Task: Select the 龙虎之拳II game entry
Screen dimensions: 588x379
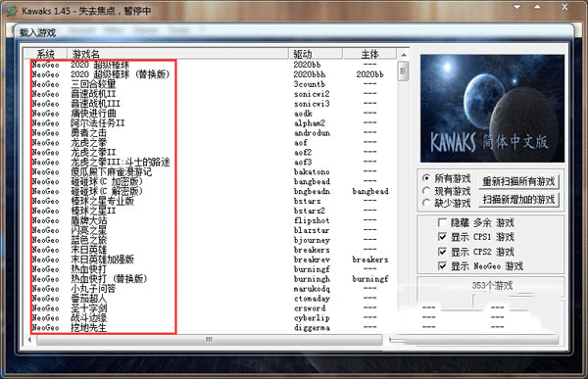Action: pos(93,152)
